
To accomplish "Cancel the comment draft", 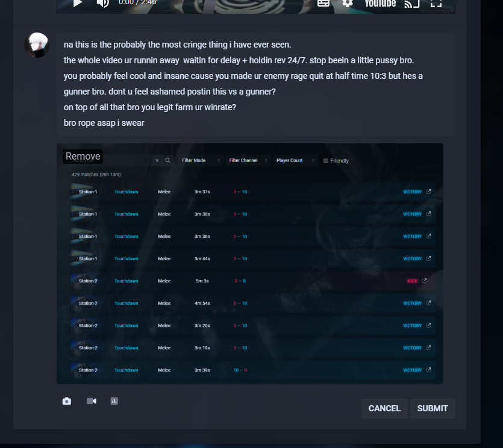I will 384,408.
